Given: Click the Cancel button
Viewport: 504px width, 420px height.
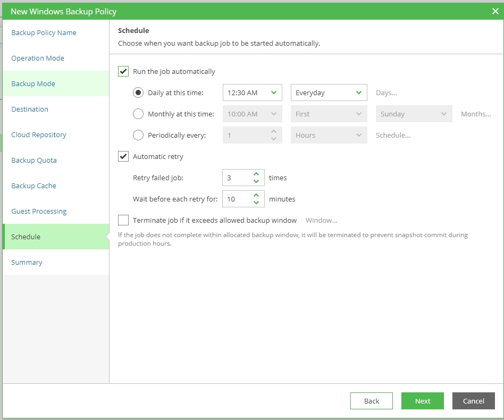Looking at the screenshot, I should 473,401.
